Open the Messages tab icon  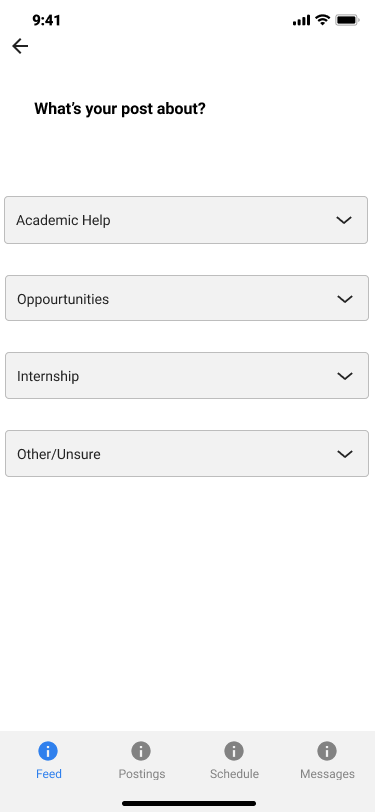(x=327, y=750)
